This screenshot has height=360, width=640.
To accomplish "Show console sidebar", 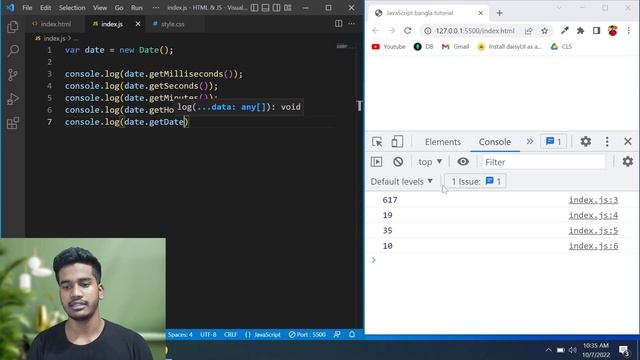I will [x=376, y=162].
